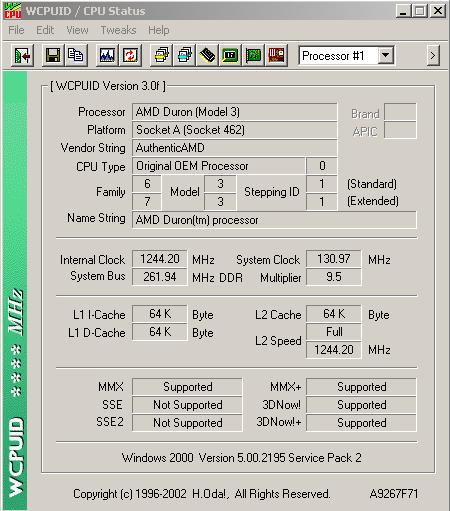The image size is (450, 511).
Task: Click the L2 Speed 1244.20 value
Action: tap(333, 350)
